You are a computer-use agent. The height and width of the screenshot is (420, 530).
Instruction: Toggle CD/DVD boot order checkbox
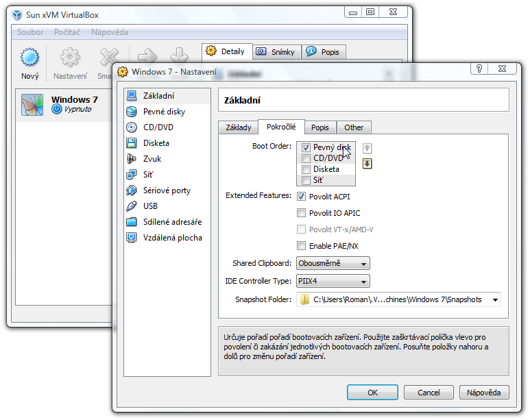[306, 158]
